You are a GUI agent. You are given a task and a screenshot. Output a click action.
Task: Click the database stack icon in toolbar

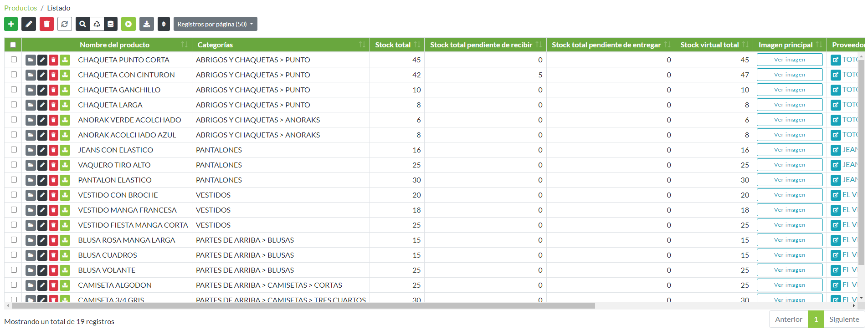point(111,24)
